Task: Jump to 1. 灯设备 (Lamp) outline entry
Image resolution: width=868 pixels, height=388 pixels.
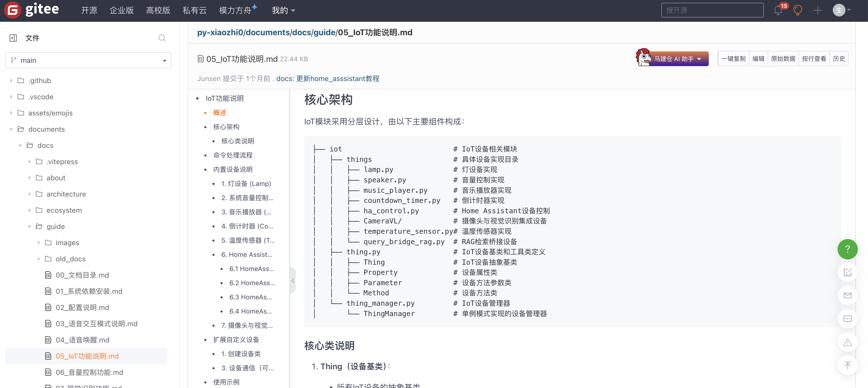Action: (246, 183)
